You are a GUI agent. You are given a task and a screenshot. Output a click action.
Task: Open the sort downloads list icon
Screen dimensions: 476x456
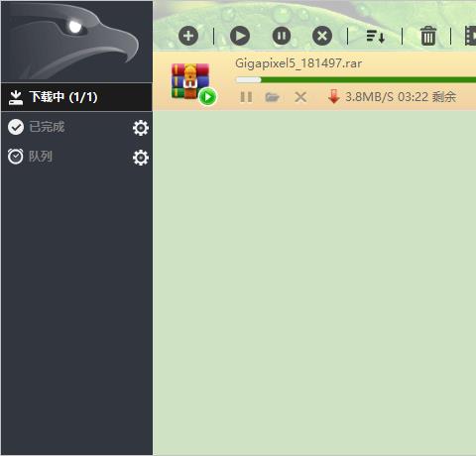376,36
